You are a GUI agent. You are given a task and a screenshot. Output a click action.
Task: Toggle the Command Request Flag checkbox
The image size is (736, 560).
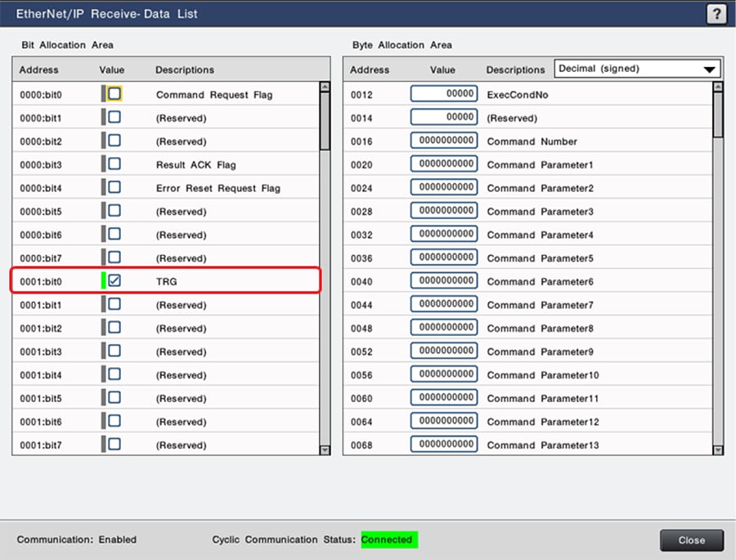pos(114,94)
